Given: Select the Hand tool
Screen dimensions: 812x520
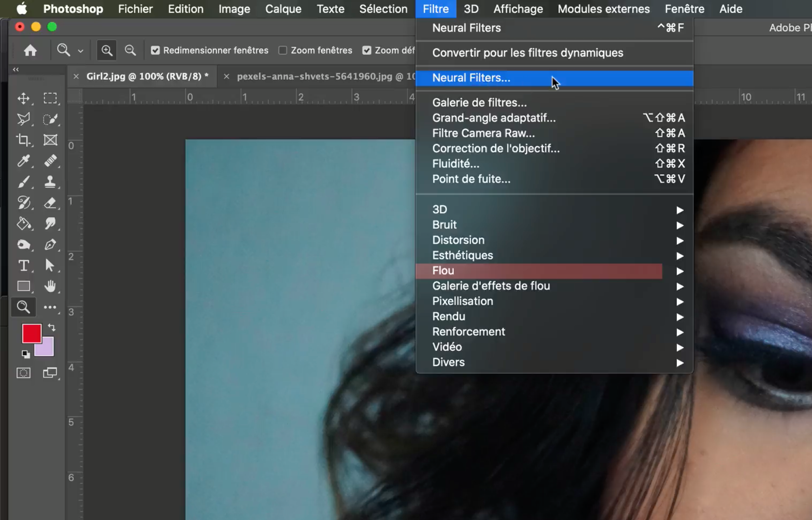Looking at the screenshot, I should pyautogui.click(x=50, y=286).
